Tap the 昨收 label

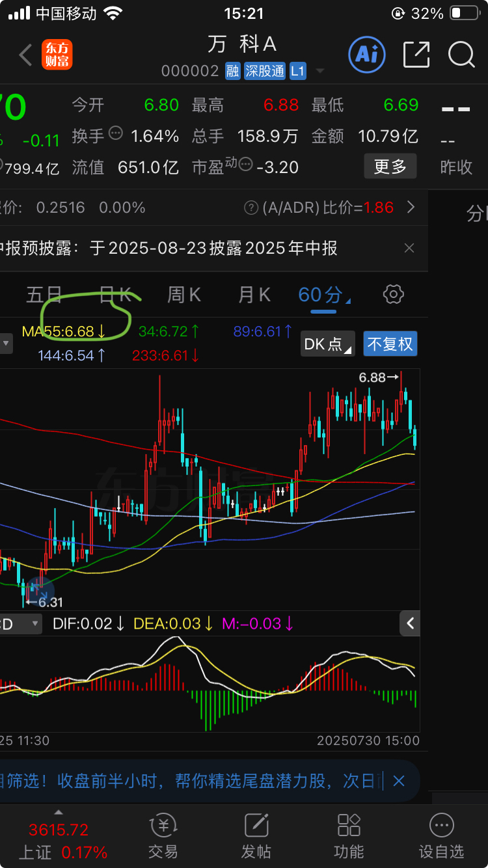click(456, 167)
